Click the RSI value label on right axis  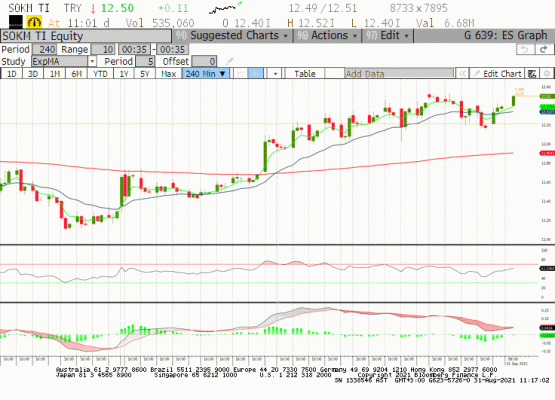pos(547,269)
